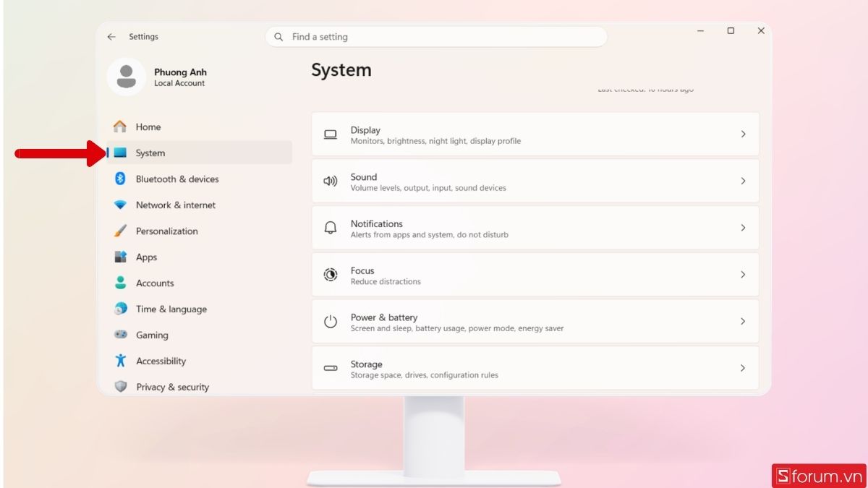The width and height of the screenshot is (868, 488).
Task: Select the Privacy & security shield icon
Action: 121,387
